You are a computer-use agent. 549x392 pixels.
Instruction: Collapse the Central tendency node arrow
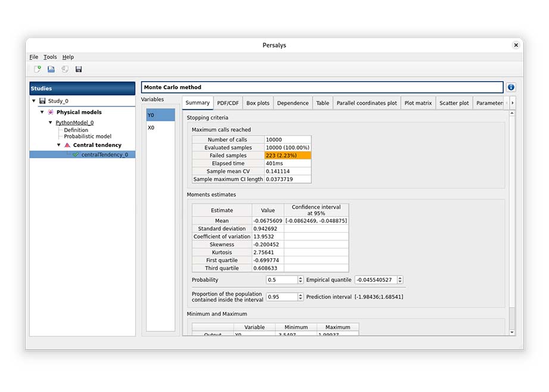[x=59, y=145]
